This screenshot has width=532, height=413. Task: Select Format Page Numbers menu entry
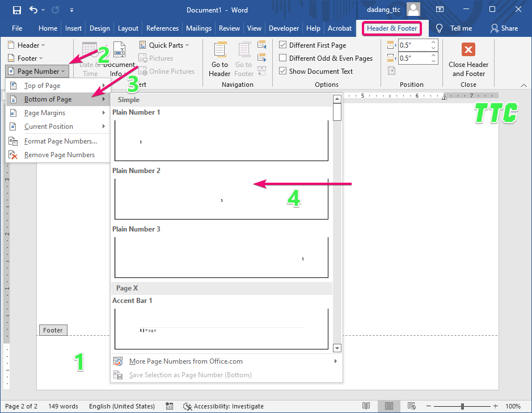[60, 141]
